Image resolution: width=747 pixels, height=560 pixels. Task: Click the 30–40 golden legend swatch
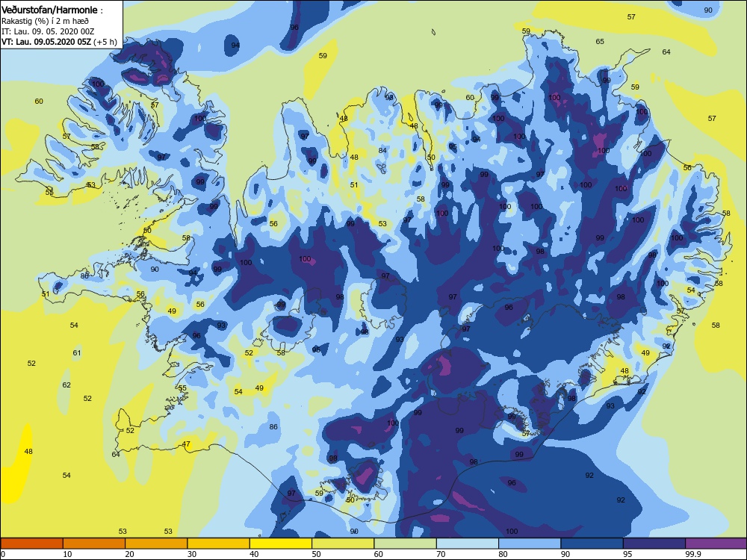click(x=219, y=544)
